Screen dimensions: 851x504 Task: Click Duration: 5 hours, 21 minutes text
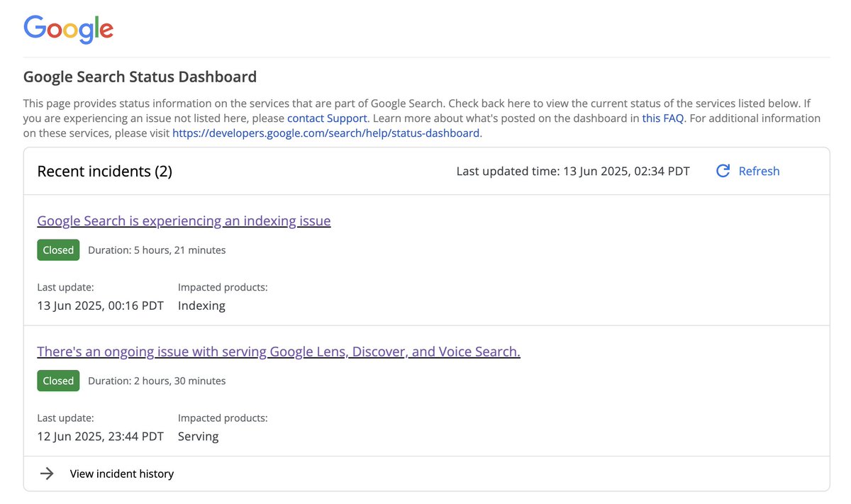click(157, 250)
